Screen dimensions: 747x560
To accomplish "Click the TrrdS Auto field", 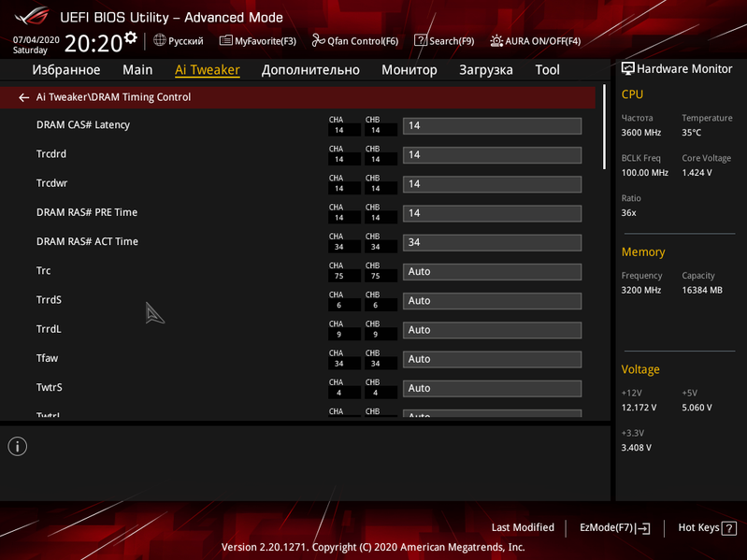I will point(492,301).
